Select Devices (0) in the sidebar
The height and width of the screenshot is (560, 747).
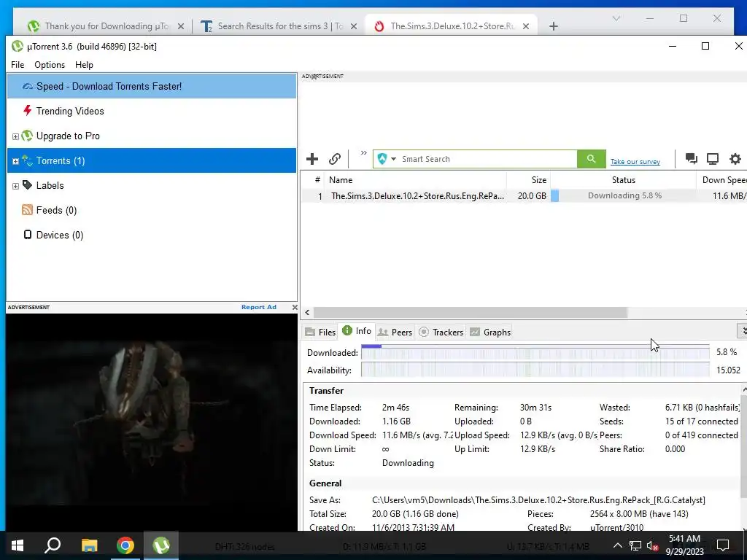(x=152, y=235)
